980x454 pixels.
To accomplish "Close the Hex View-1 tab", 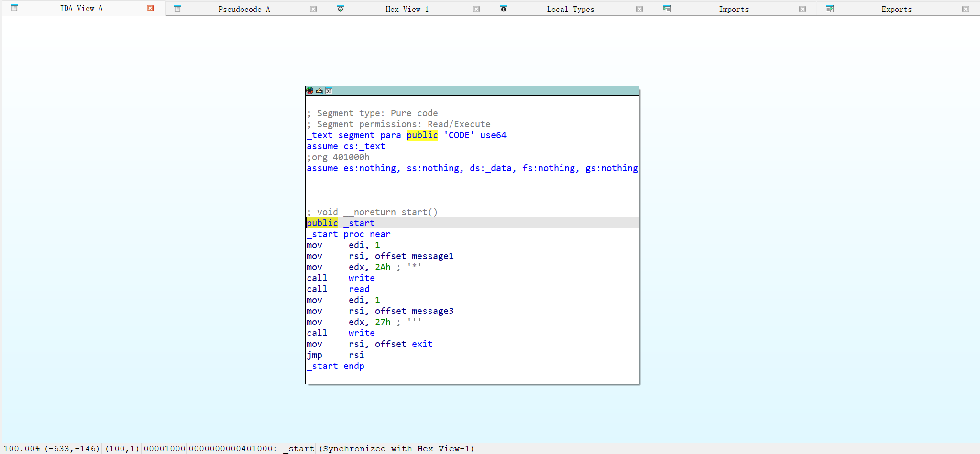I will (x=476, y=9).
